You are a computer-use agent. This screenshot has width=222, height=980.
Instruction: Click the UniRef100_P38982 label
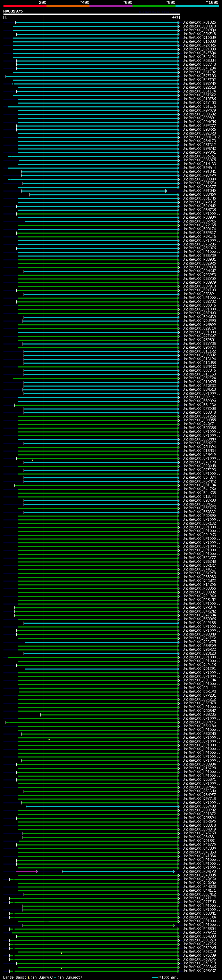(x=199, y=592)
